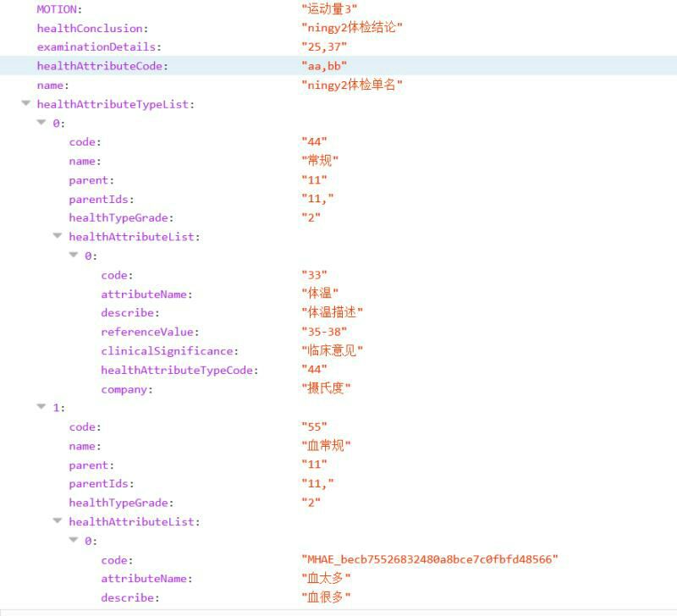Click the "aa,bb" value

(x=324, y=66)
